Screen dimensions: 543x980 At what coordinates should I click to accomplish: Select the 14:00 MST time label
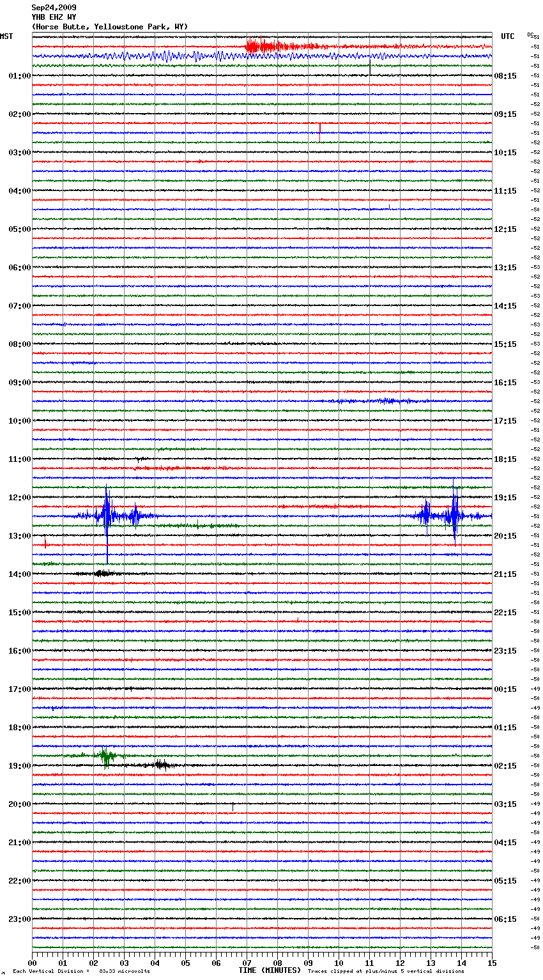20,574
